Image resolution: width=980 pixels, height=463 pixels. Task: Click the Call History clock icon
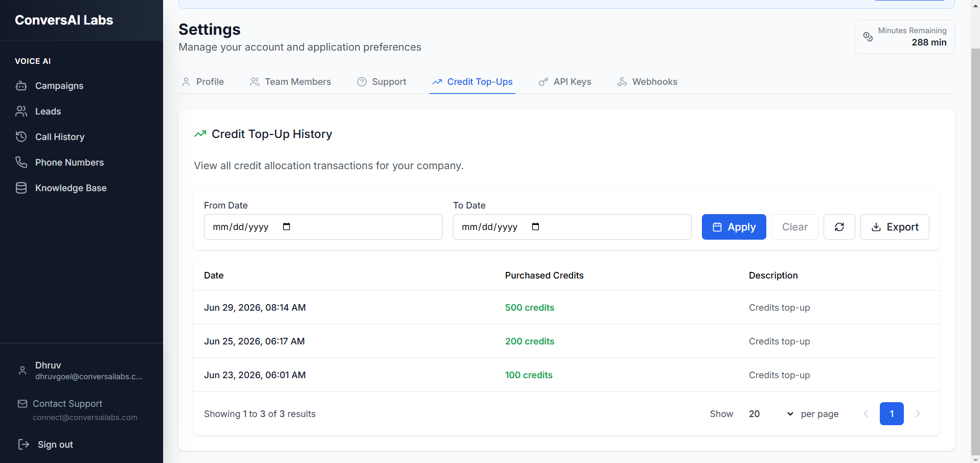[21, 137]
